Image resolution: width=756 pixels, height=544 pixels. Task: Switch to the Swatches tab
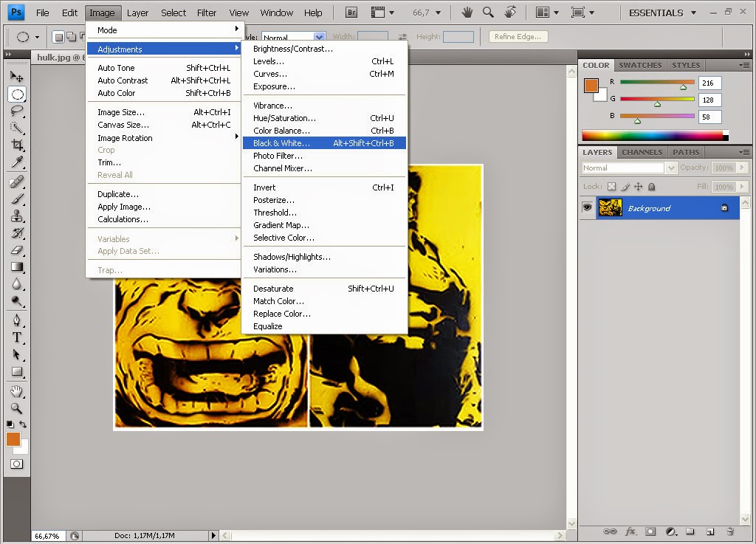tap(640, 65)
